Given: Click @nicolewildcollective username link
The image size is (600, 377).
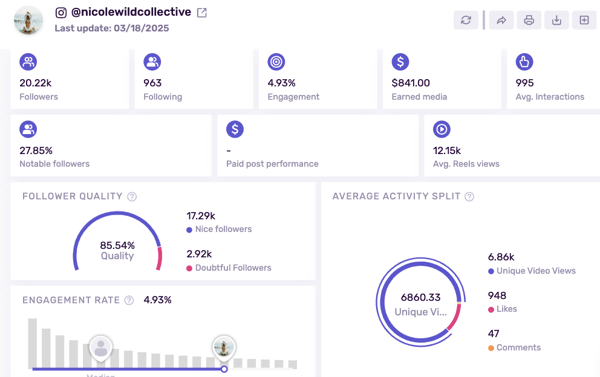Looking at the screenshot, I should click(131, 12).
